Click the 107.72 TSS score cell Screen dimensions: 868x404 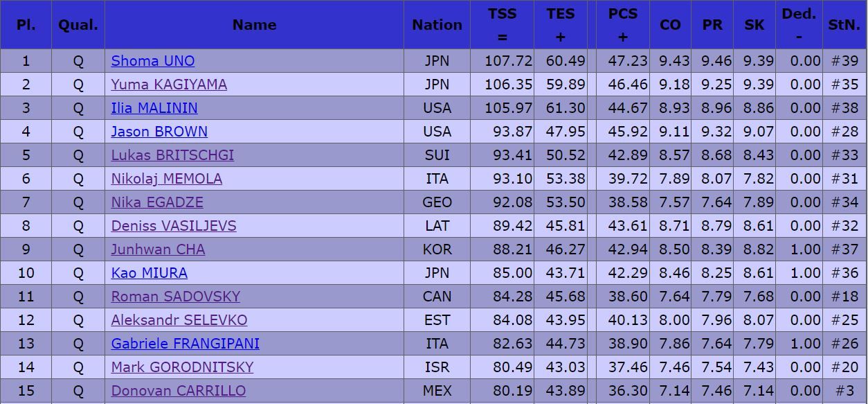click(502, 61)
